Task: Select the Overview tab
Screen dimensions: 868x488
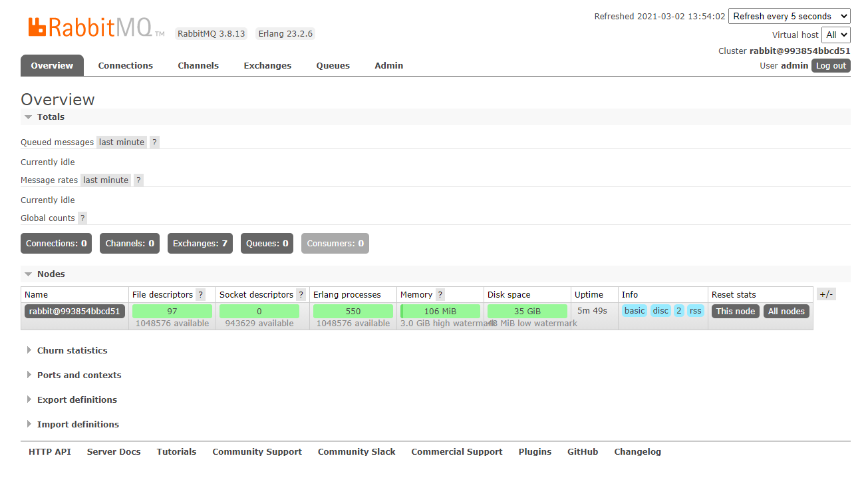Action: tap(52, 65)
